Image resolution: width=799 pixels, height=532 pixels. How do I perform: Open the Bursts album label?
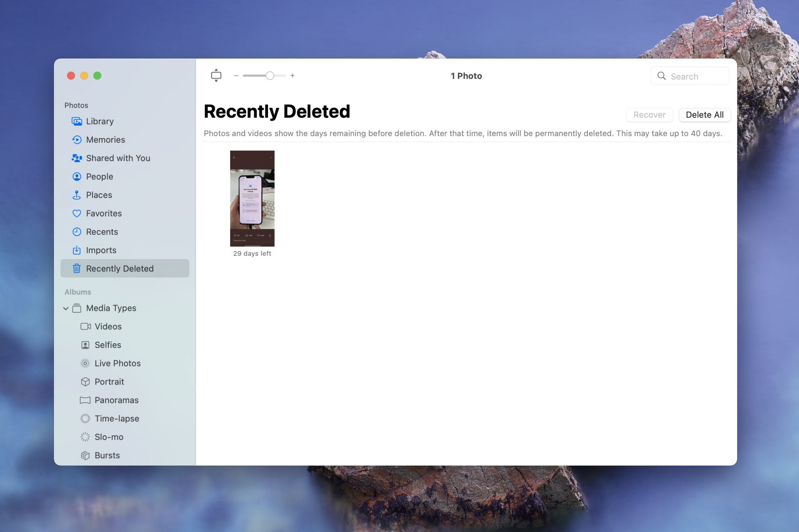[x=107, y=455]
